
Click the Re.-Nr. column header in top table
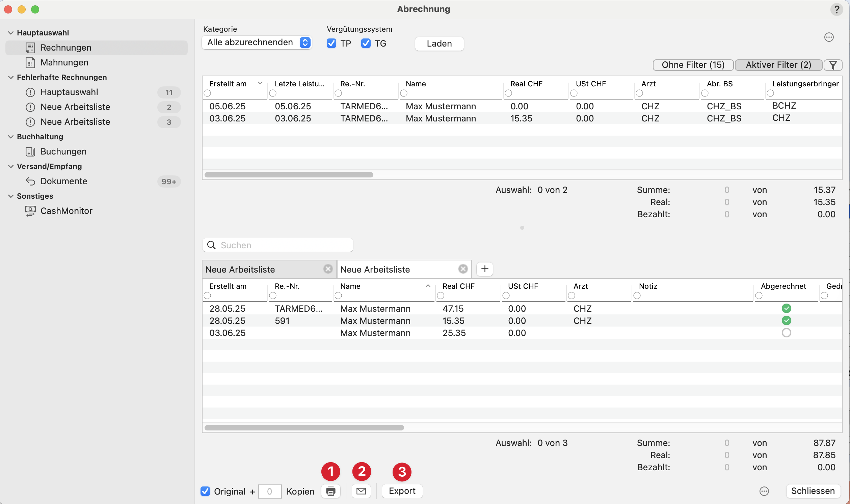352,84
